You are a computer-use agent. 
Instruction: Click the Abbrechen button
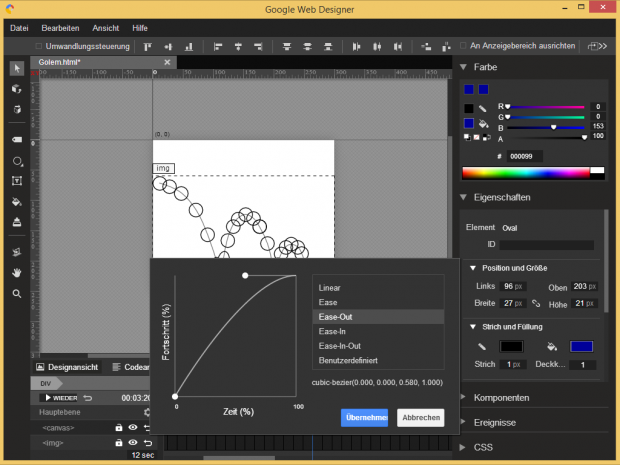420,418
